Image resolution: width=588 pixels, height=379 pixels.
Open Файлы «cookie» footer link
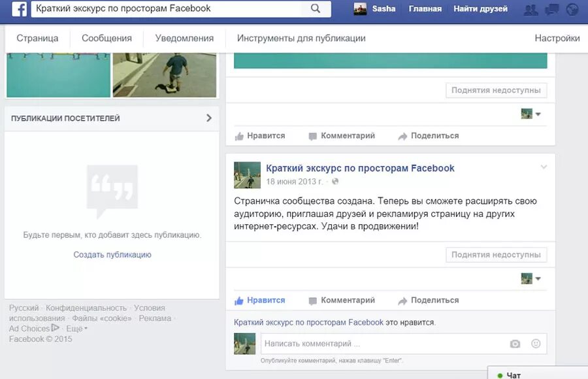(x=102, y=318)
